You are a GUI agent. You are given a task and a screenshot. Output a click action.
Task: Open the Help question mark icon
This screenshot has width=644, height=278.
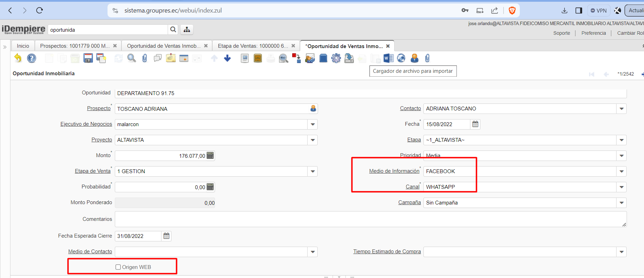tap(32, 58)
